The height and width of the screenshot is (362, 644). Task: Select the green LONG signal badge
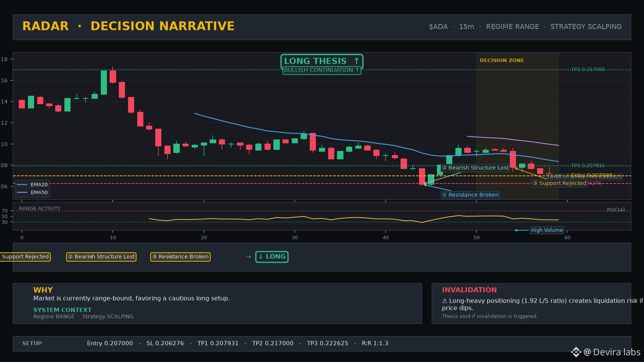coord(272,257)
